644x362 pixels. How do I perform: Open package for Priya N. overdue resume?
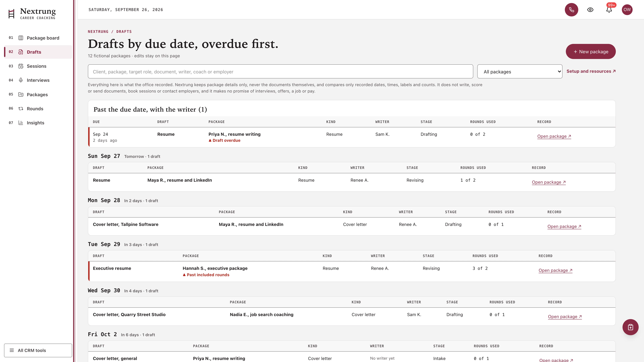click(554, 136)
